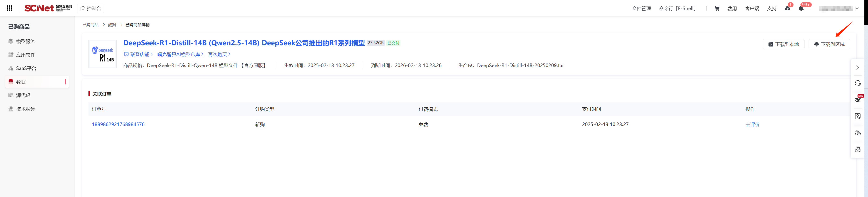Click the help question mark icon
Image resolution: width=868 pixels, height=197 pixels.
[858, 116]
